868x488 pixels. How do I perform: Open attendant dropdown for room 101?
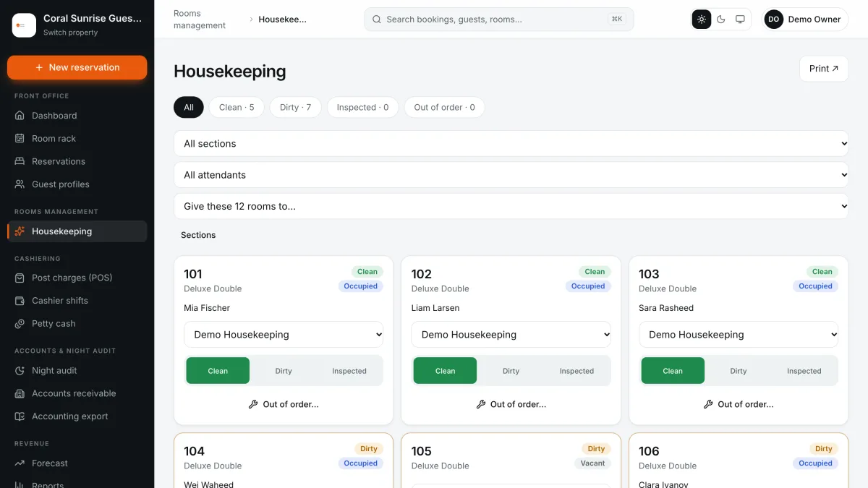pyautogui.click(x=284, y=335)
